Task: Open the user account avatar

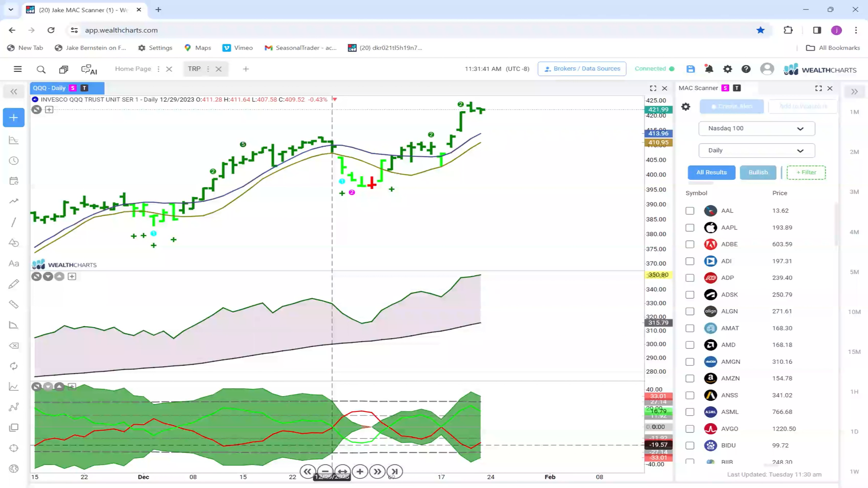Action: click(767, 69)
